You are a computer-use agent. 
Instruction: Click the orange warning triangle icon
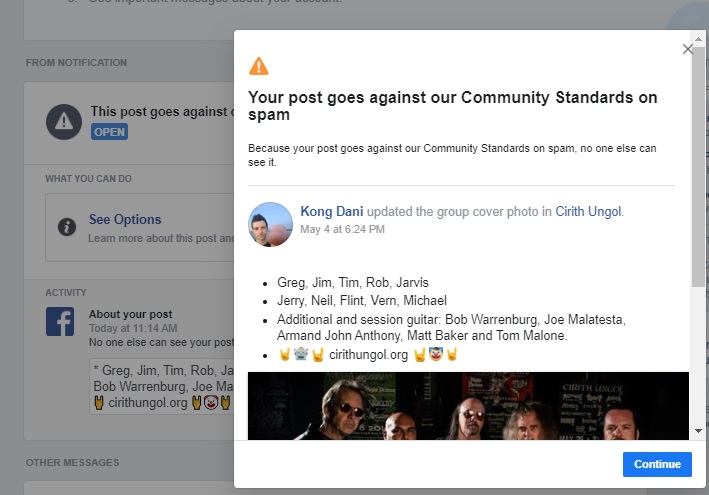[x=259, y=66]
